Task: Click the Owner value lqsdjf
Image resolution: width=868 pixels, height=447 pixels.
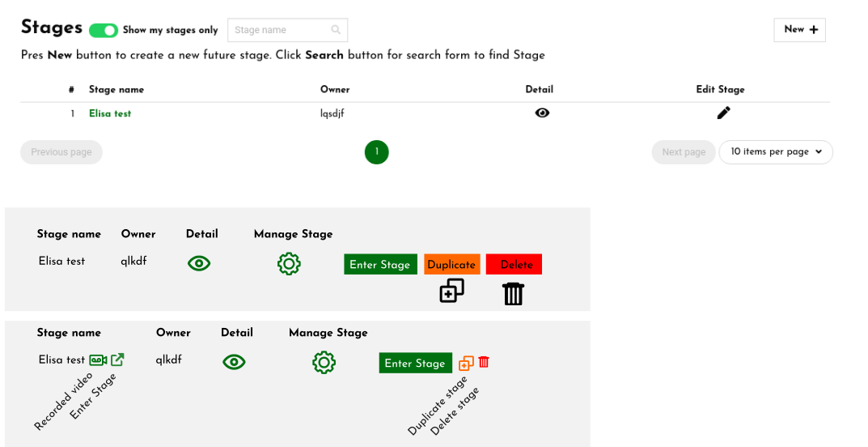Action: (332, 113)
